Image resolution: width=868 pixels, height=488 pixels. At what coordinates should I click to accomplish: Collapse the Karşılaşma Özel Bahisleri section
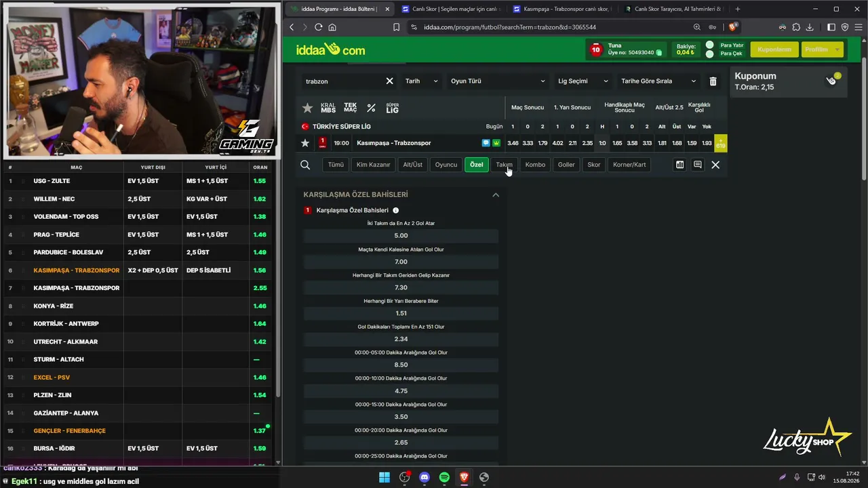click(496, 195)
